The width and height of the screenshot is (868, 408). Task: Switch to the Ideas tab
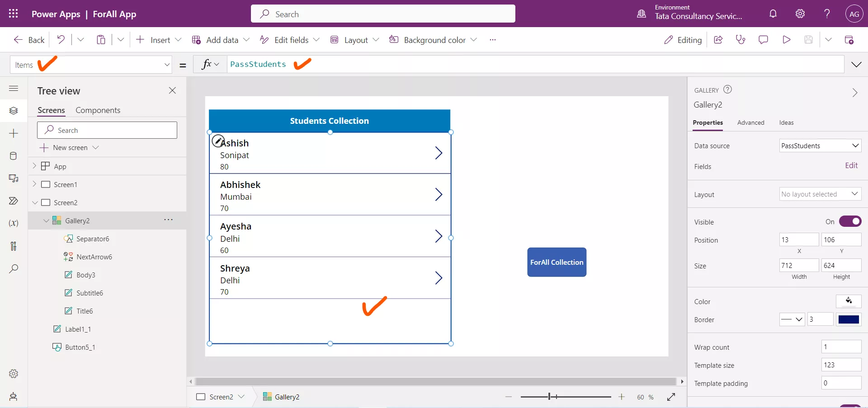click(786, 122)
